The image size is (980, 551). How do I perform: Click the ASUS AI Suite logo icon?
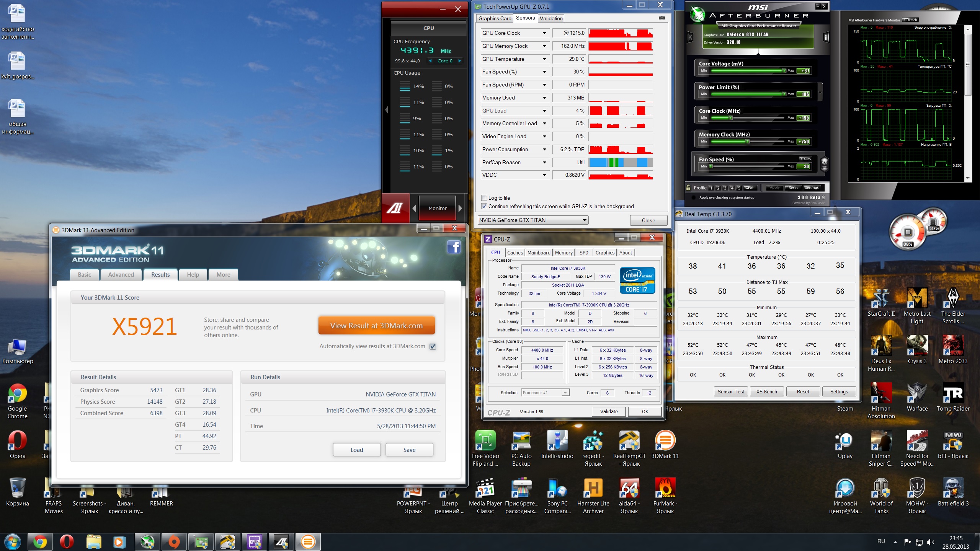(x=395, y=208)
